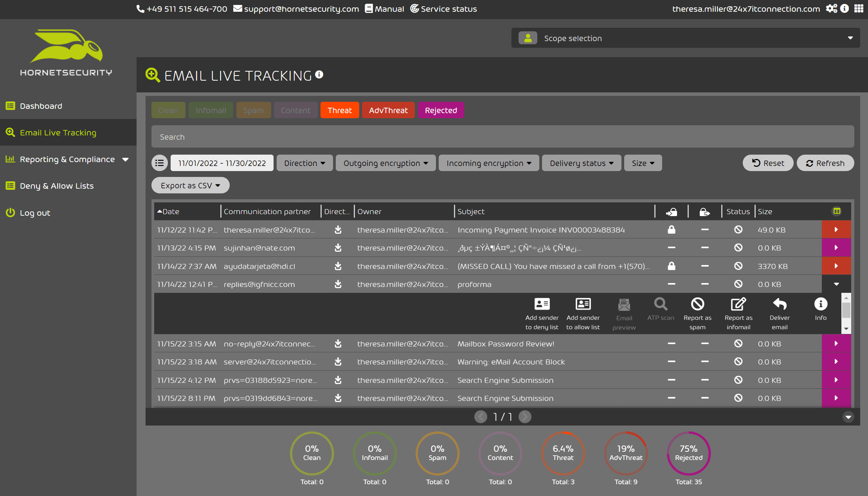Click Add sender to deny list icon
Viewport: 868px width, 496px height.
point(542,304)
